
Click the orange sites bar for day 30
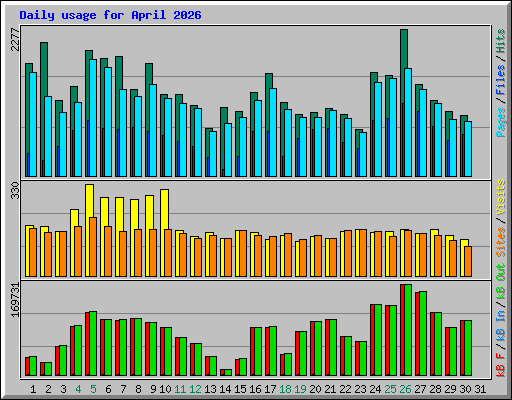[468, 261]
